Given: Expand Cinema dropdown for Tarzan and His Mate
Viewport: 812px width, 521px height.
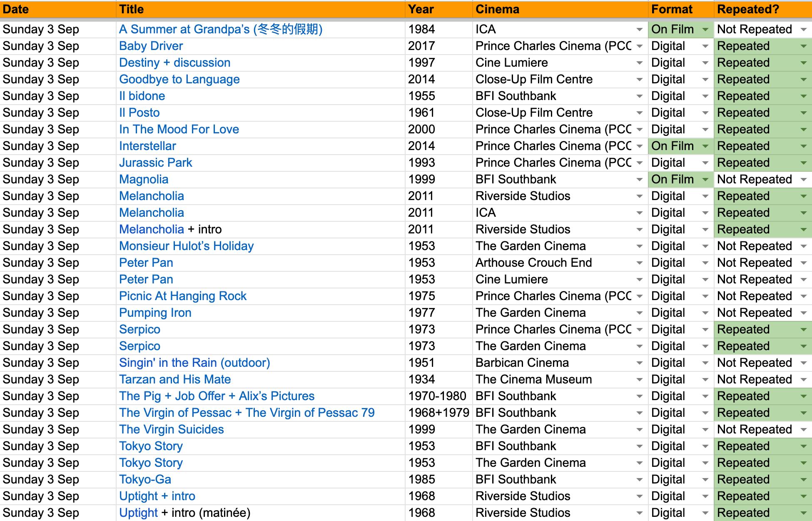Looking at the screenshot, I should (639, 380).
